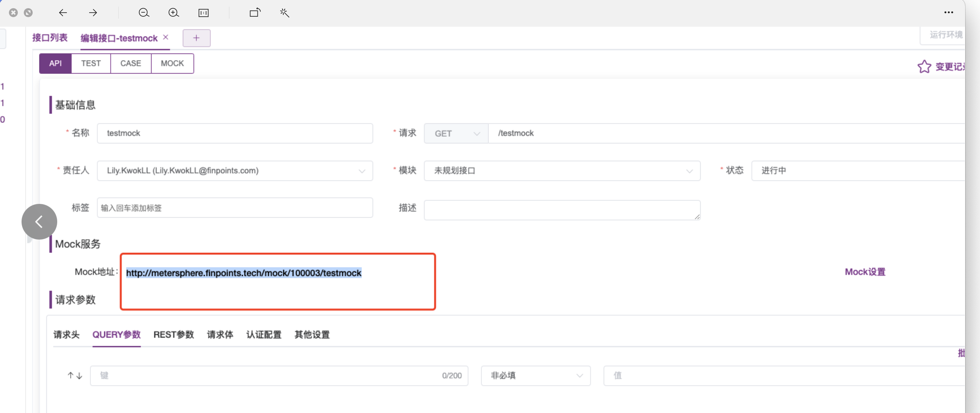
Task: Zoom in using the magnifier plus icon
Action: pyautogui.click(x=173, y=13)
